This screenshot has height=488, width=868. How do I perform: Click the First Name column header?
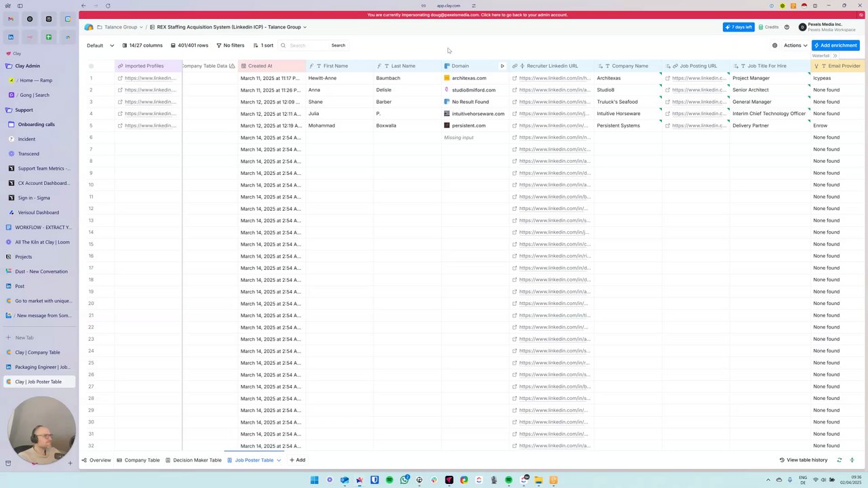pyautogui.click(x=340, y=66)
